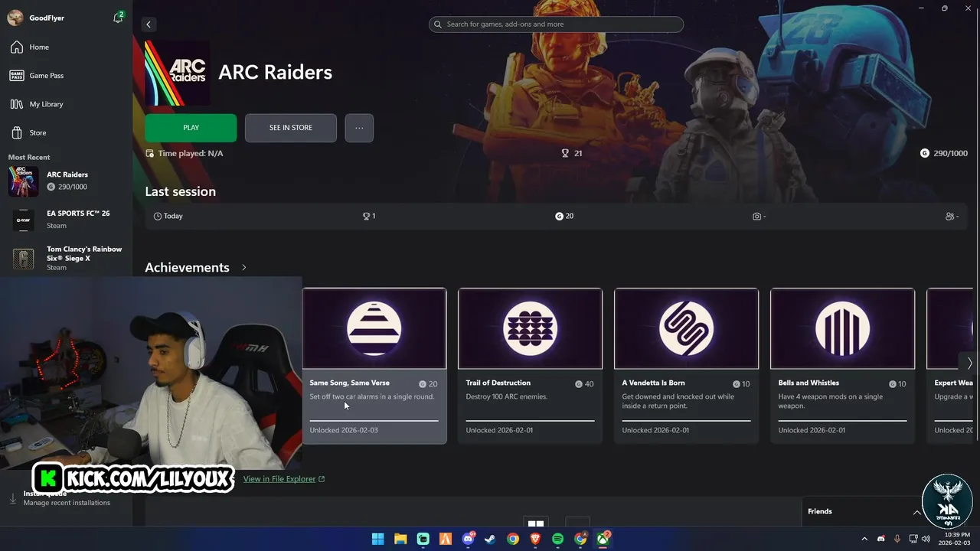The image size is (980, 551).
Task: Open the Xbox app taskbar icon
Action: tap(603, 539)
